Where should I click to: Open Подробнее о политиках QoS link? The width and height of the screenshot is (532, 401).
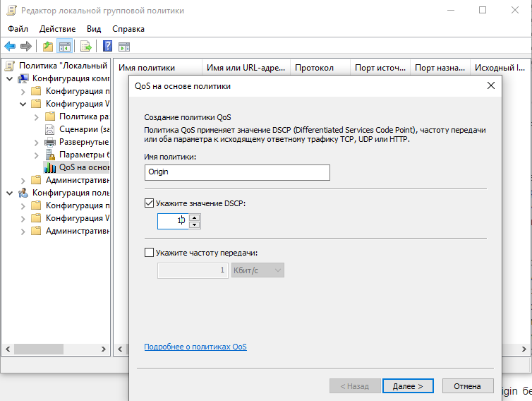(x=195, y=347)
